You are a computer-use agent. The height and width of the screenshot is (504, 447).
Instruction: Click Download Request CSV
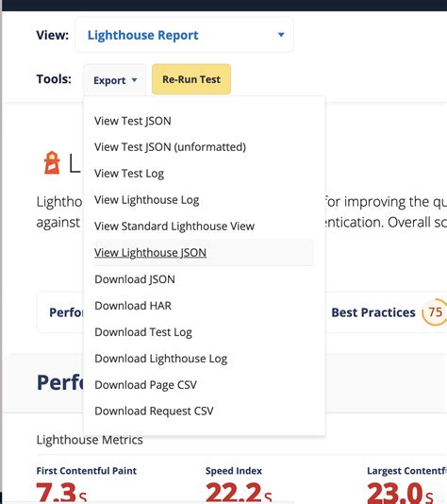pos(154,412)
